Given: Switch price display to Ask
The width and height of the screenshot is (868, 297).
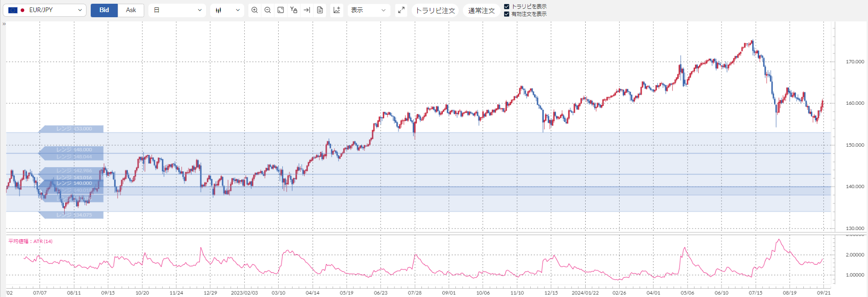Looking at the screenshot, I should (x=131, y=10).
